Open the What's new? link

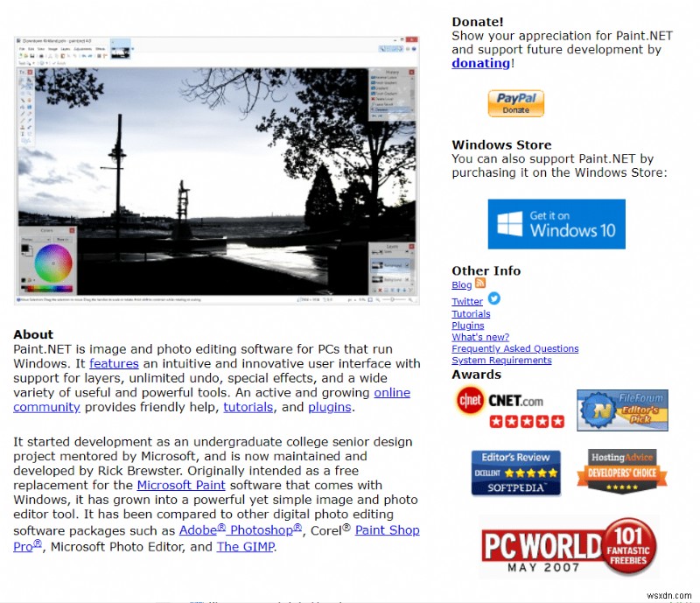[x=480, y=337]
